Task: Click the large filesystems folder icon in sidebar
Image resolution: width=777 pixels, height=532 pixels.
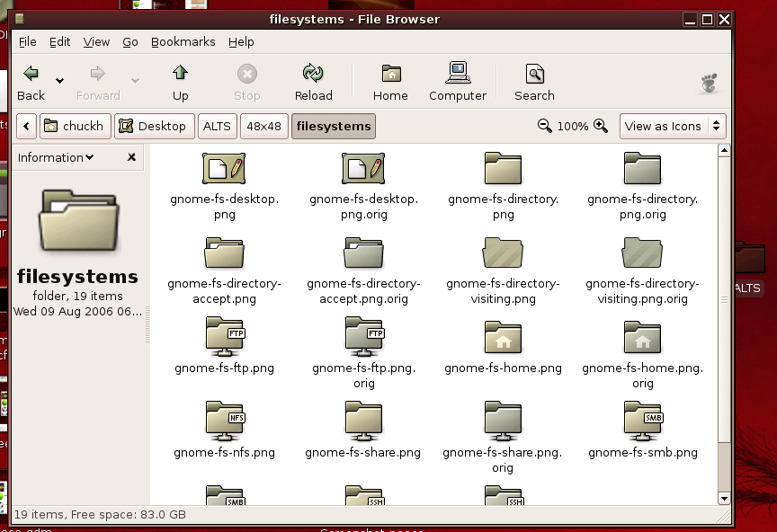Action: click(x=79, y=221)
